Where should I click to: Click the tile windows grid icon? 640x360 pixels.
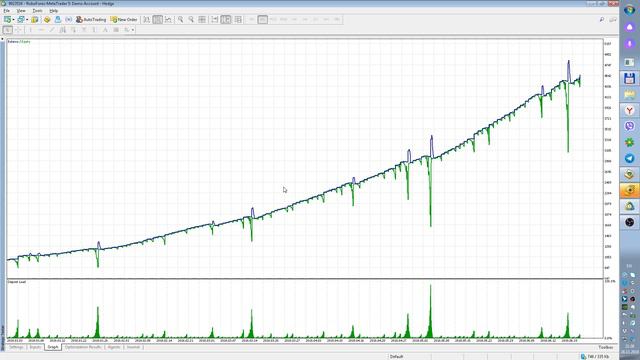(202, 20)
